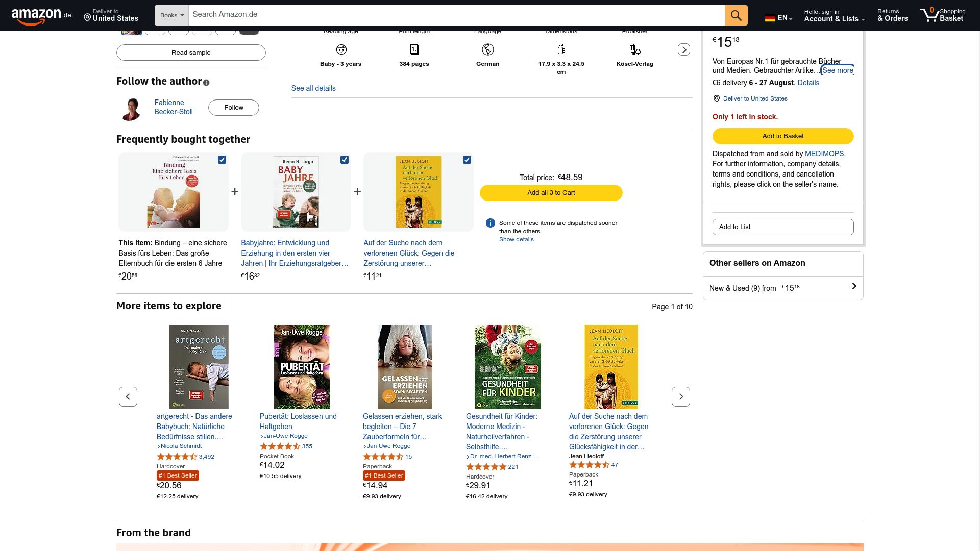Open the EN language dropdown
The image size is (980, 551).
(779, 18)
